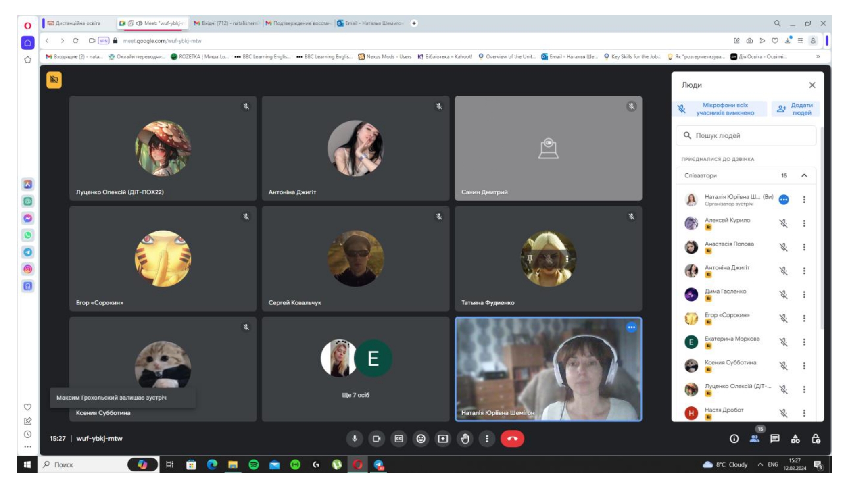Image resolution: width=847 pixels, height=504 pixels.
Task: Click Ще 7 осіб tile
Action: [x=355, y=369]
